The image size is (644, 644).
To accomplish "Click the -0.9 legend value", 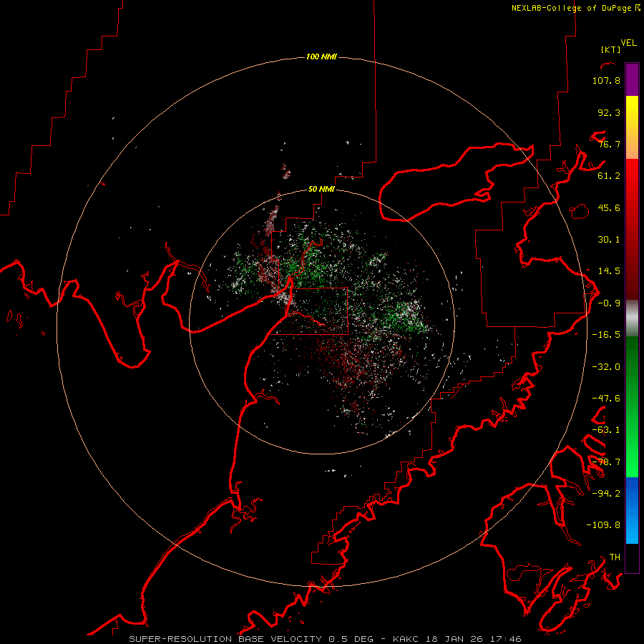I will point(609,303).
